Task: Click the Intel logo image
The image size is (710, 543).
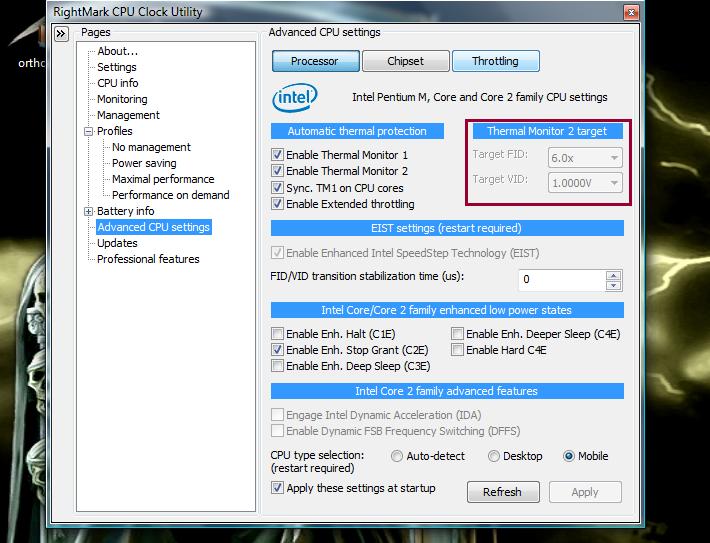Action: tap(295, 97)
